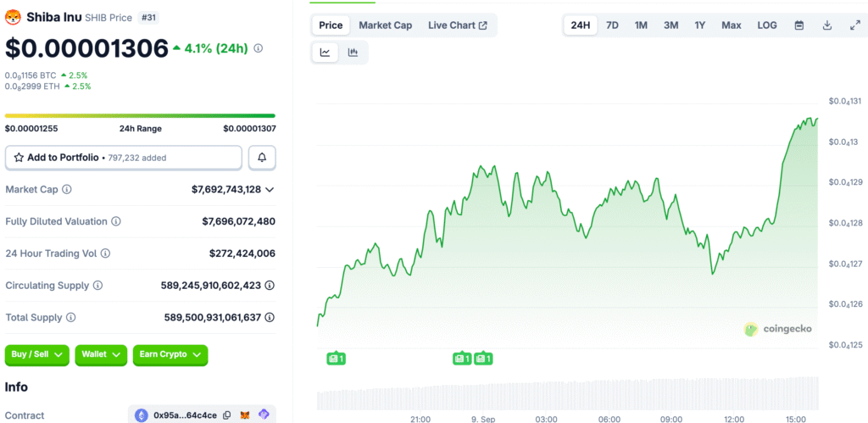Open Live Chart external link
The height and width of the screenshot is (423, 868).
pos(458,25)
